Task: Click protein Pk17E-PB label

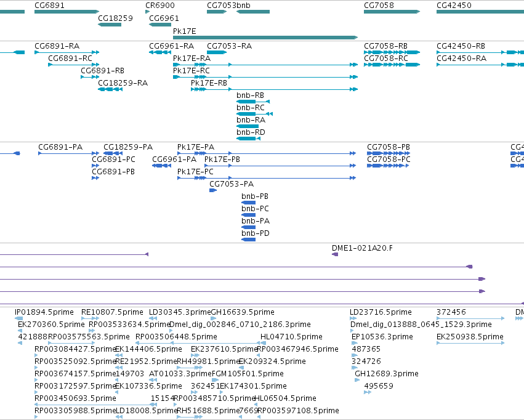Action: click(x=222, y=160)
